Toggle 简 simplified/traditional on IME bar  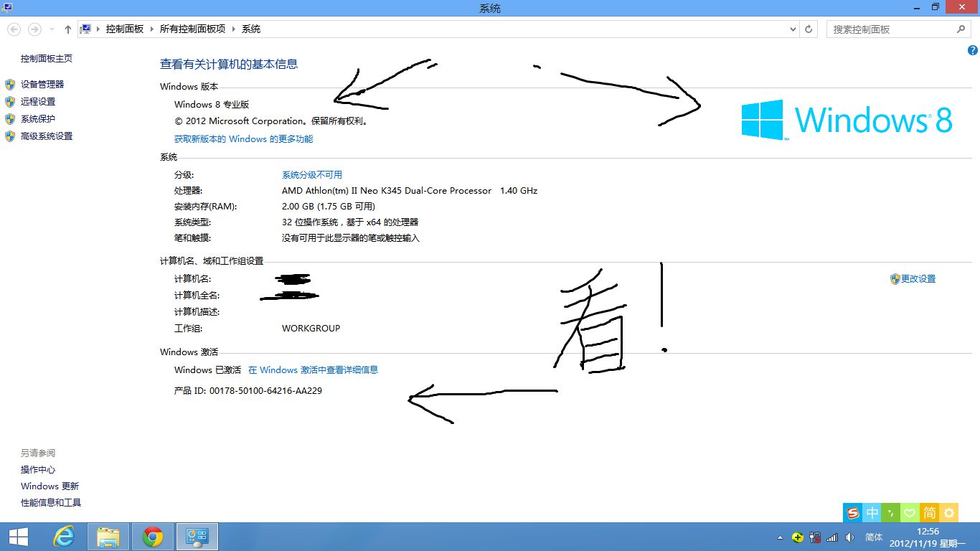(x=930, y=512)
